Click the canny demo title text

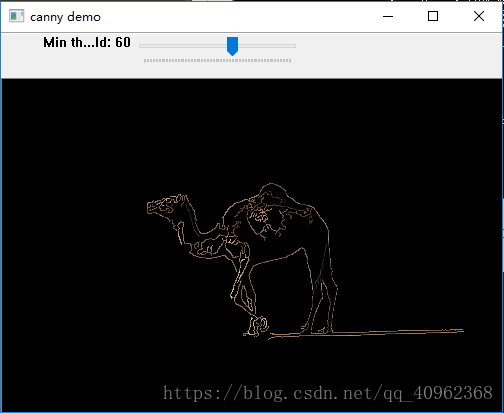click(x=65, y=17)
